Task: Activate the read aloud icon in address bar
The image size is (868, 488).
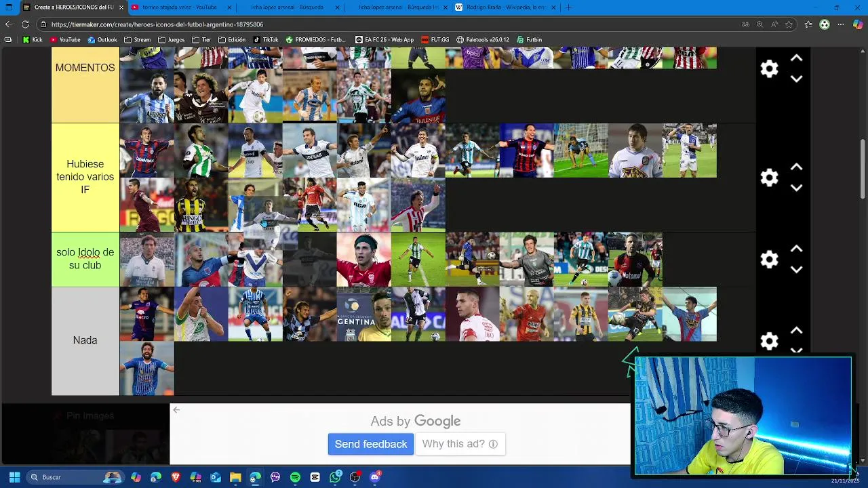Action: (774, 24)
